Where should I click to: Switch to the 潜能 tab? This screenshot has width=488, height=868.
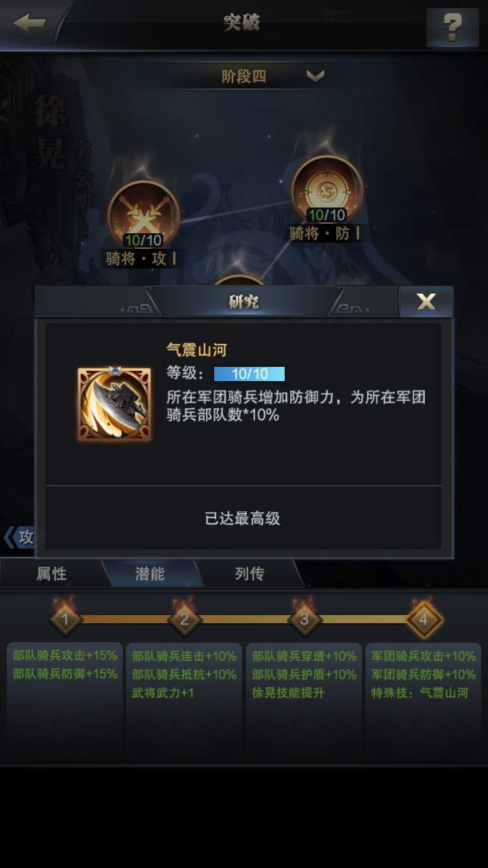click(x=150, y=574)
